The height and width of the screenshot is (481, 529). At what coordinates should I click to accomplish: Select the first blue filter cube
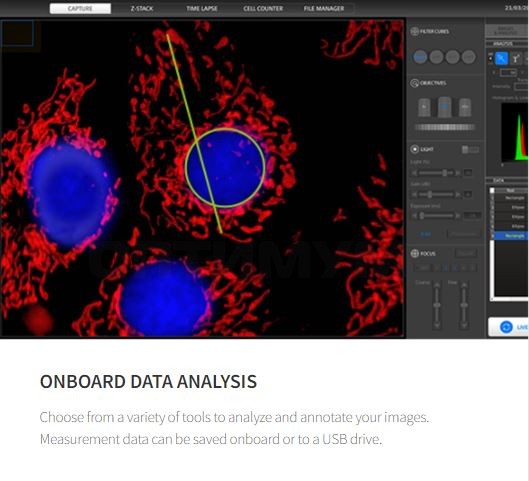pyautogui.click(x=420, y=57)
